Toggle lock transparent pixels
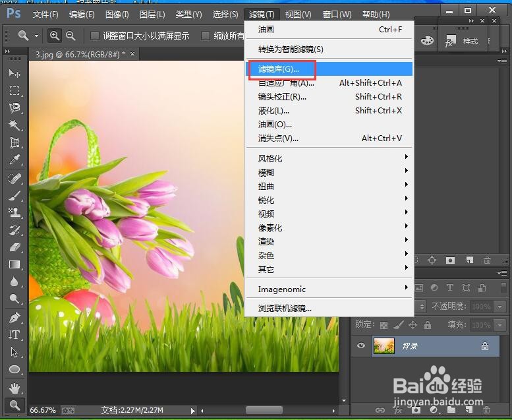The height and width of the screenshot is (420, 512). [384, 325]
